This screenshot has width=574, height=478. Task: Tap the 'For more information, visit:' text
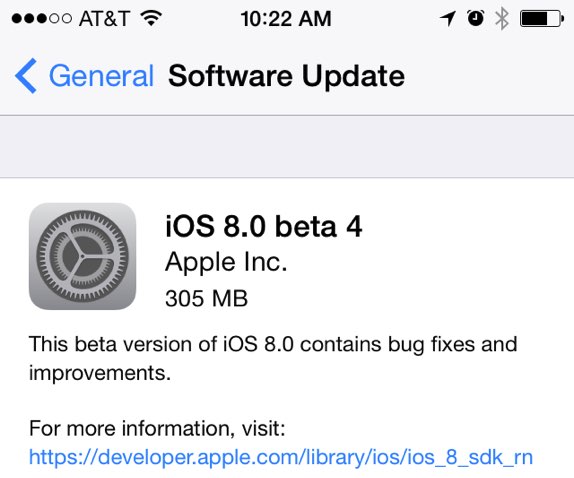tap(157, 428)
